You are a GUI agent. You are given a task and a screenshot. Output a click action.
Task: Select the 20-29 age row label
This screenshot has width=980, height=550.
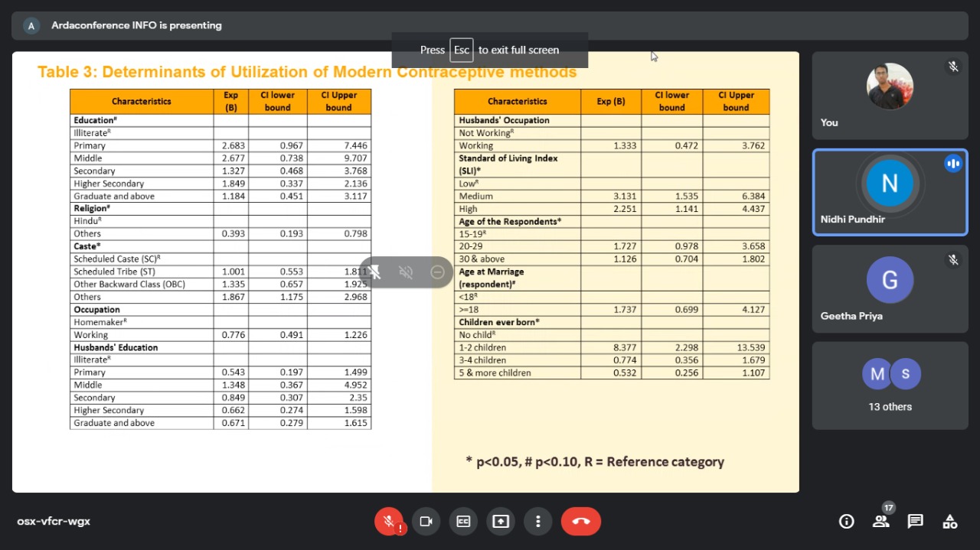(471, 246)
